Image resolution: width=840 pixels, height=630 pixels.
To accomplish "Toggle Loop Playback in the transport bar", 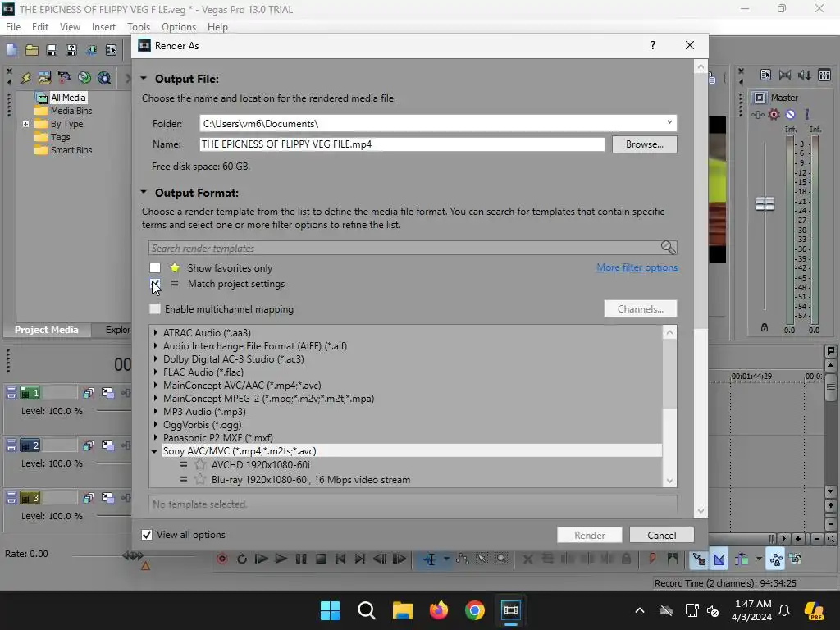I will tap(242, 559).
